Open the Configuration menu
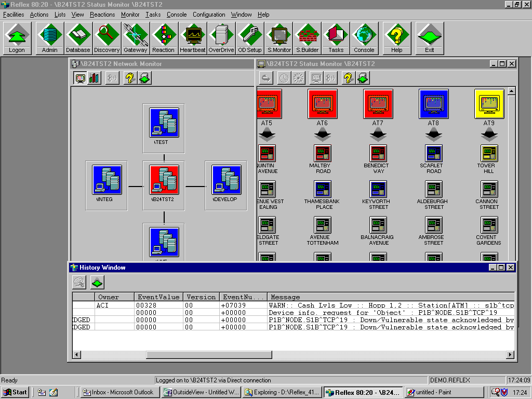 tap(209, 15)
